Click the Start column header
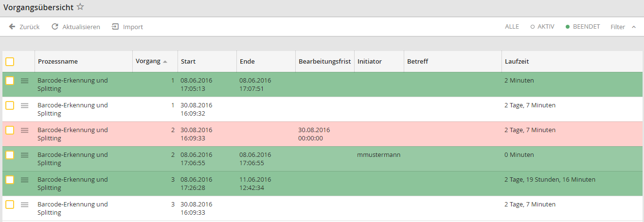Image resolution: width=644 pixels, height=222 pixels. (x=188, y=62)
